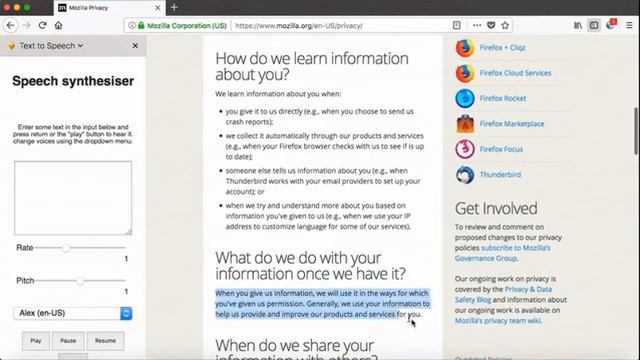Toggle Reader View icon in address bar
The image size is (640, 360).
click(456, 25)
